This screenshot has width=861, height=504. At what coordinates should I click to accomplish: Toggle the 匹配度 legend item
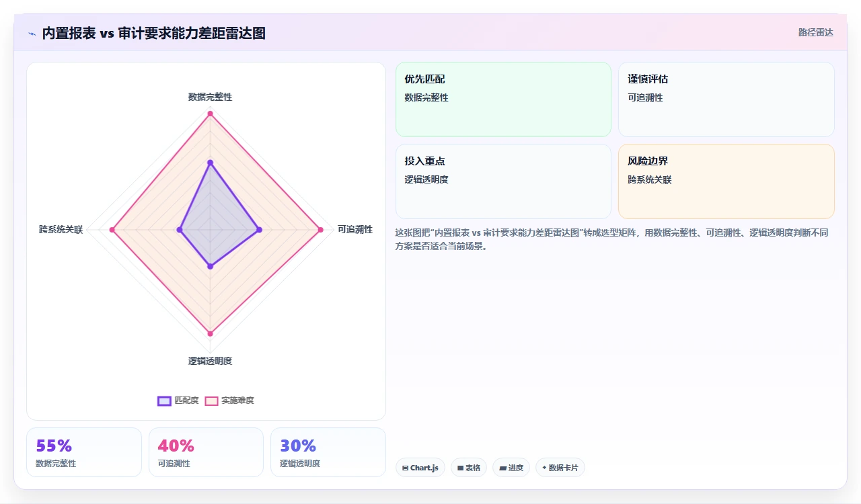178,401
